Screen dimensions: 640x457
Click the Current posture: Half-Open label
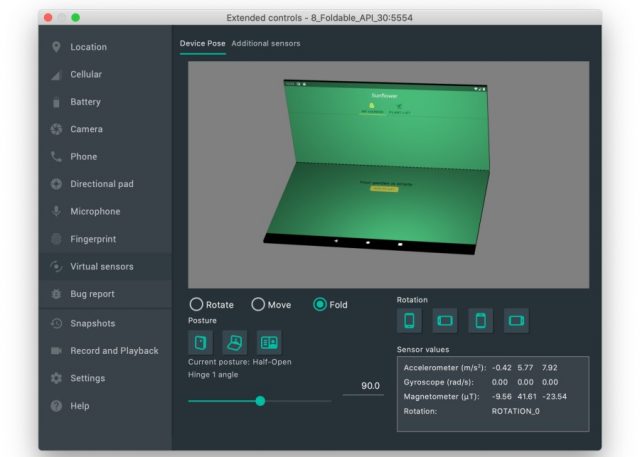[240, 362]
